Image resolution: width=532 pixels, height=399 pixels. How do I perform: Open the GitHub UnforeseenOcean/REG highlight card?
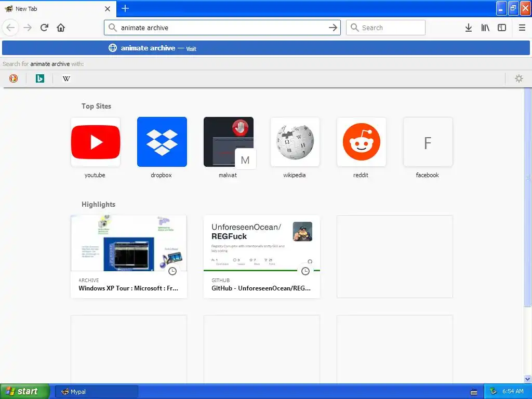click(262, 257)
